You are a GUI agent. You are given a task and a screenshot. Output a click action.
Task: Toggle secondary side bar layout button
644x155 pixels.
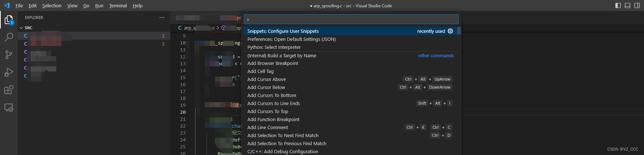[x=637, y=5]
